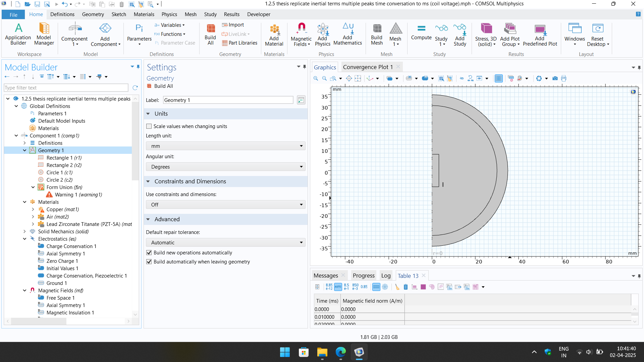This screenshot has width=644, height=362.
Task: Enable Scale values when changing units
Action: pos(149,126)
